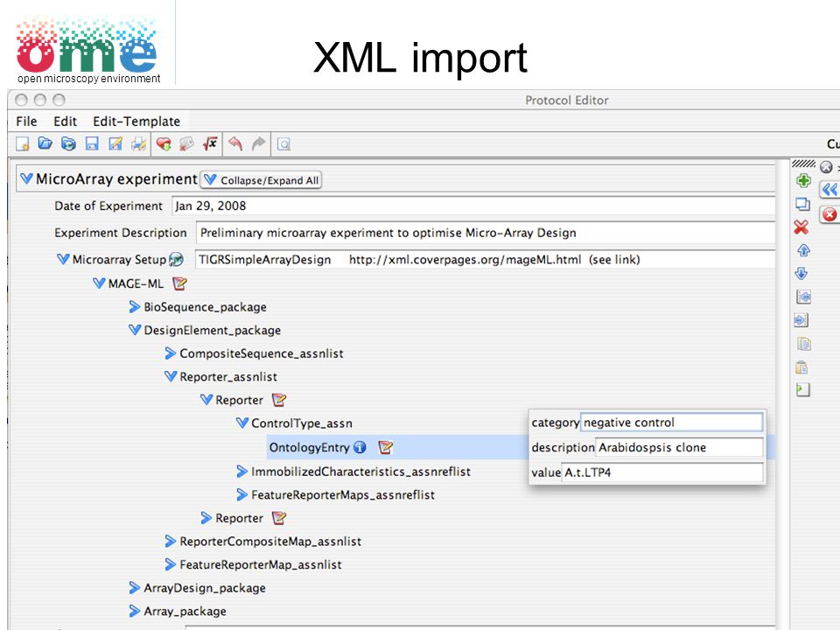Delete the field with the red X icon
The image size is (840, 630).
tap(801, 227)
